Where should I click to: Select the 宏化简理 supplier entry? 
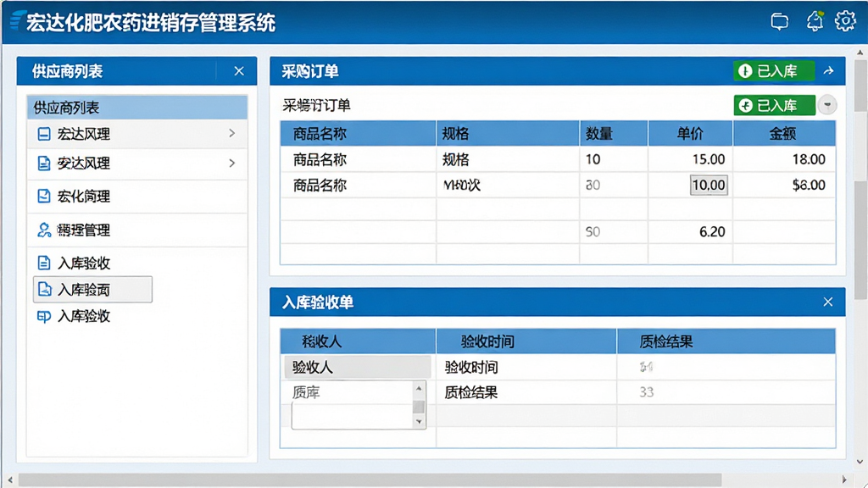coord(136,196)
